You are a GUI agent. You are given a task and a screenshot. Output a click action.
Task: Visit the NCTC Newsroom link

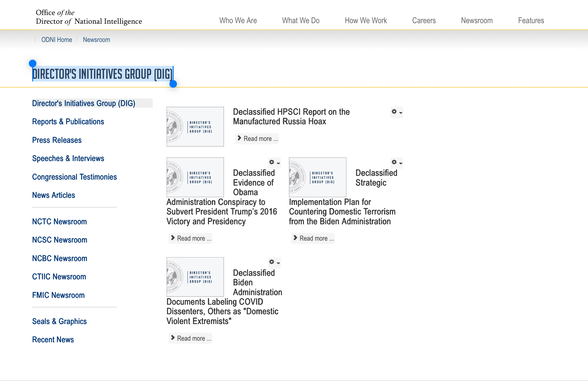(59, 222)
